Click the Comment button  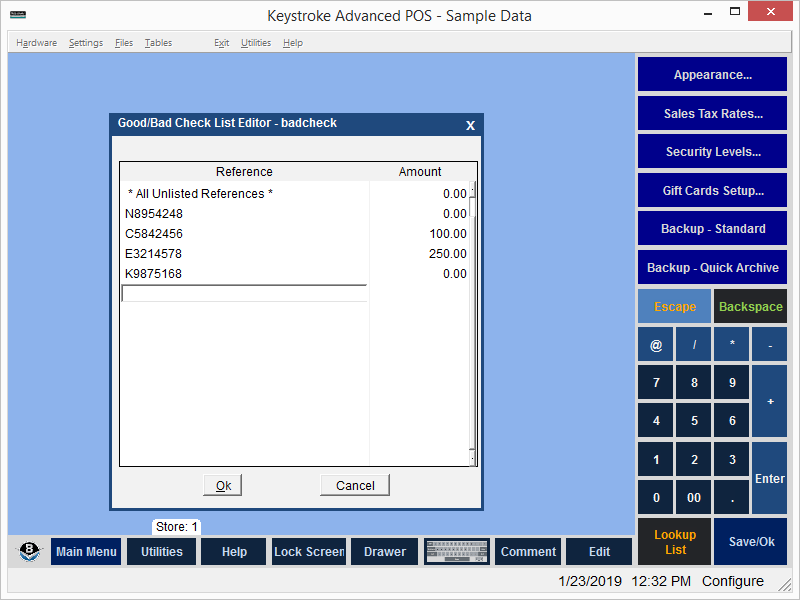[x=528, y=552]
